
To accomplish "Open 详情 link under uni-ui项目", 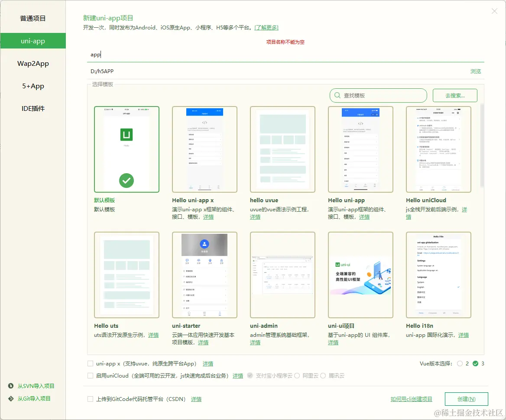I will [x=333, y=342].
